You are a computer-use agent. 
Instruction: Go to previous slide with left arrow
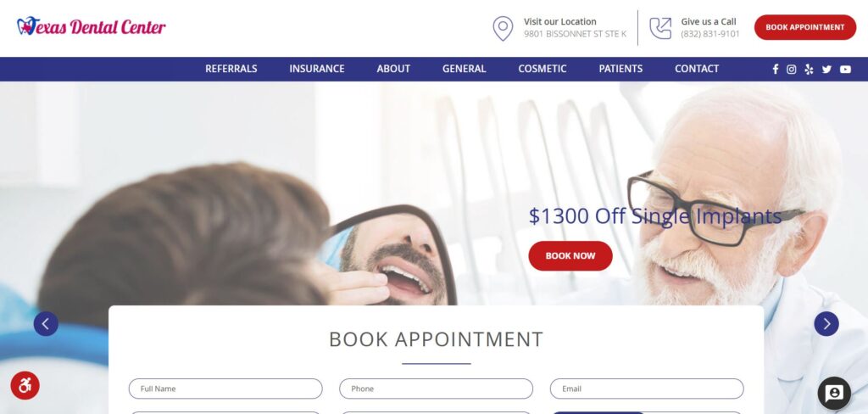point(46,324)
